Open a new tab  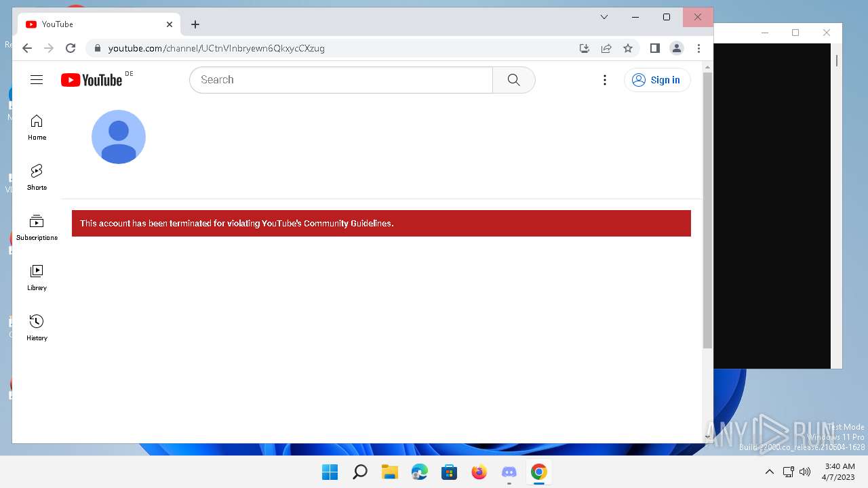pos(195,24)
